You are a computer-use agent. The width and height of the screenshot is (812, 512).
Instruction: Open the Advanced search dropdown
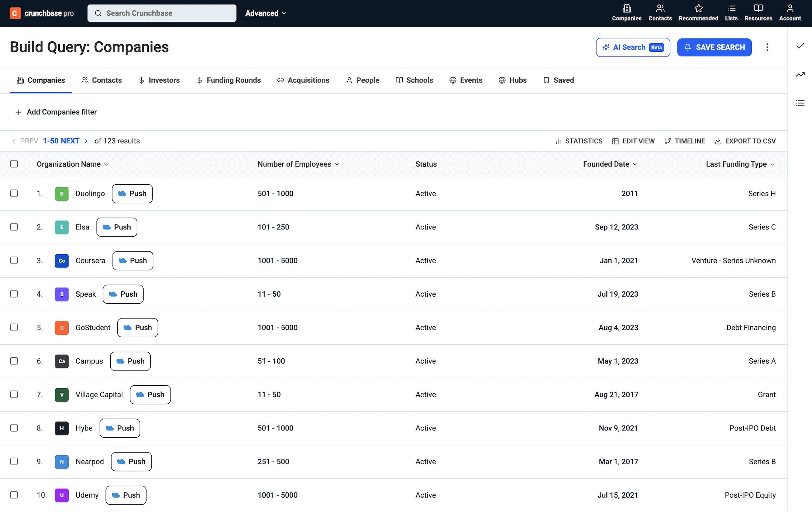tap(266, 13)
